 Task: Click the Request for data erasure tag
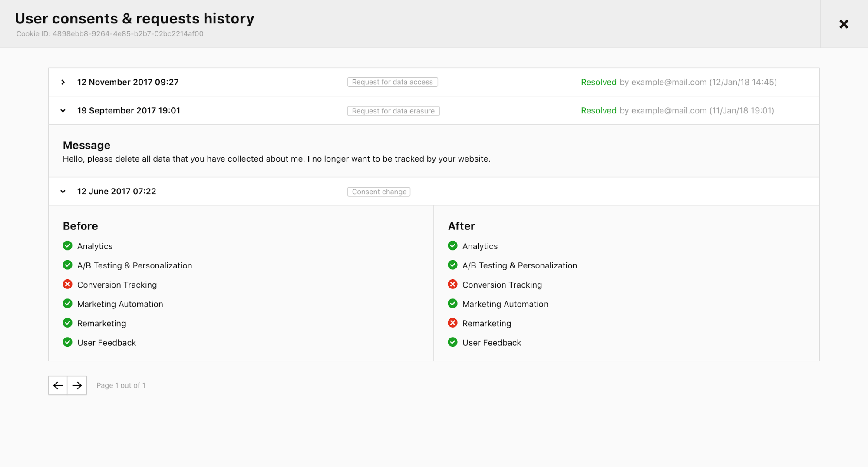click(393, 111)
